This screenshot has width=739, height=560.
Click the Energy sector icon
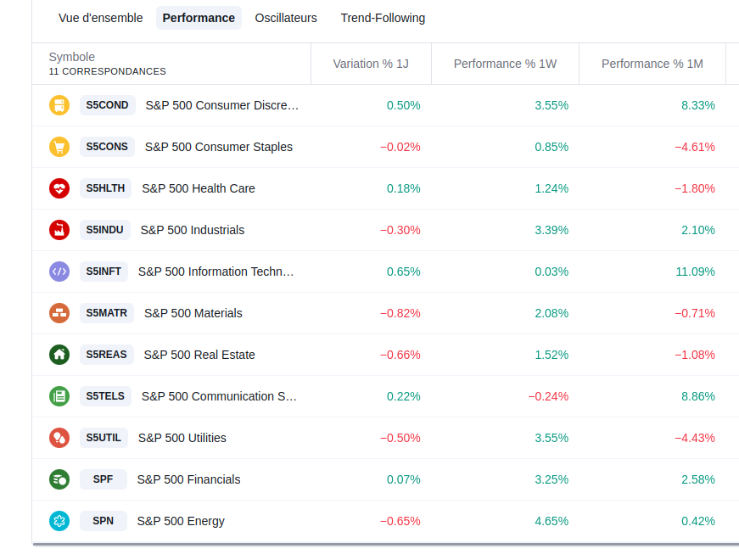coord(59,521)
